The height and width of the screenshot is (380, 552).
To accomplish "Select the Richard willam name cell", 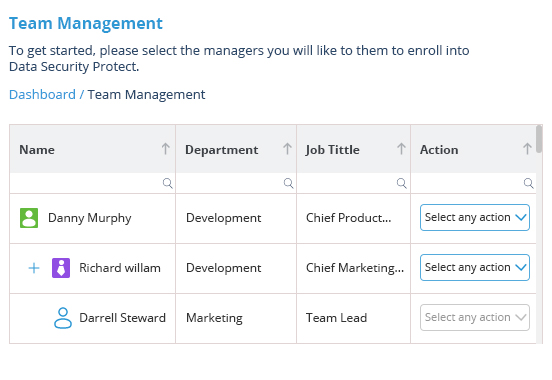I will click(x=92, y=268).
